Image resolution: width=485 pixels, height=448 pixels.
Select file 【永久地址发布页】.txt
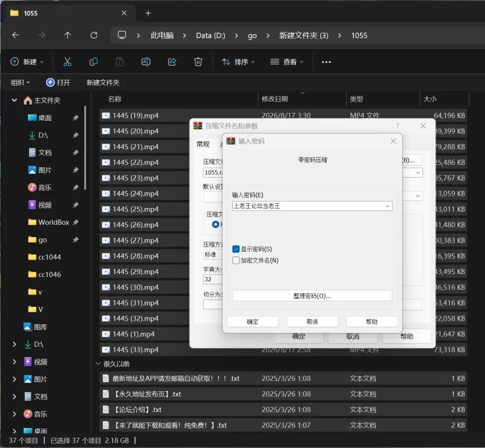[147, 394]
